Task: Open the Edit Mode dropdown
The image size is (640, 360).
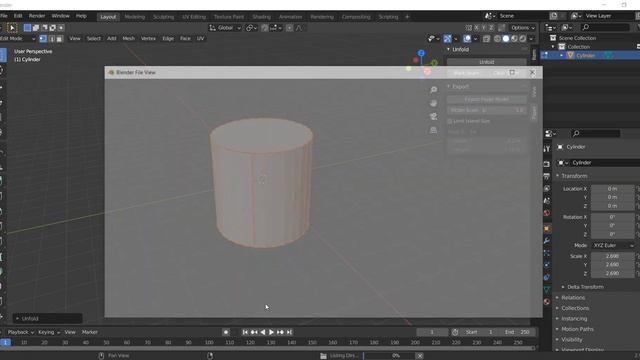Action: click(18, 38)
